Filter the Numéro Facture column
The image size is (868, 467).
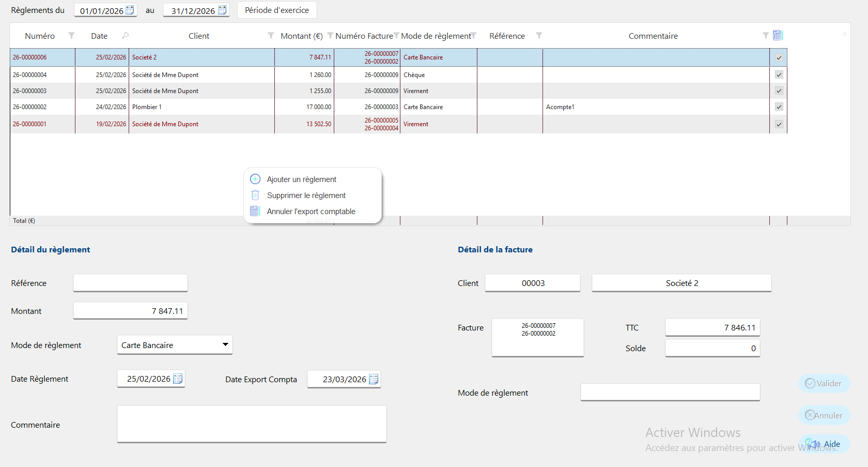(396, 36)
